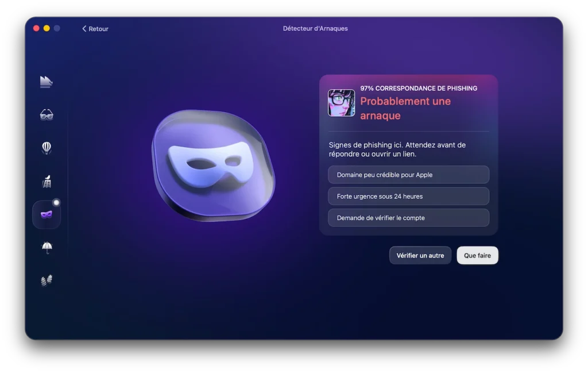This screenshot has height=373, width=588.
Task: Click the Détecteur d'Arnaques window title
Action: [x=315, y=29]
